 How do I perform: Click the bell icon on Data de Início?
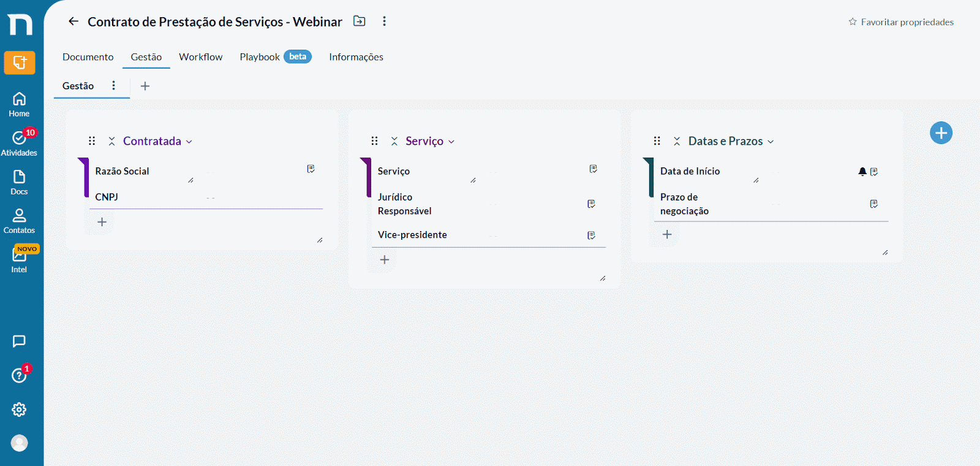pyautogui.click(x=862, y=172)
